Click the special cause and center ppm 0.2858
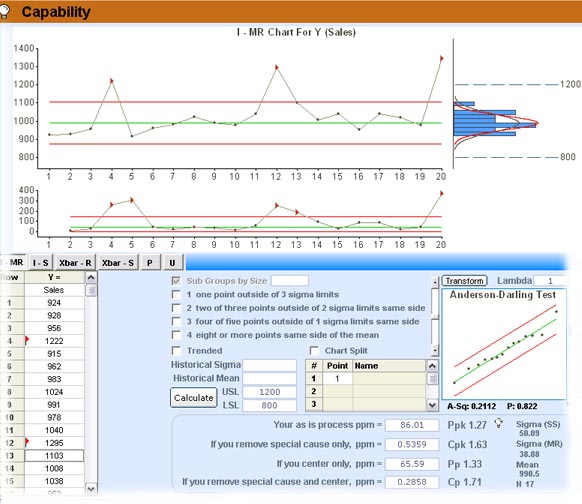582x504 pixels. [x=412, y=482]
